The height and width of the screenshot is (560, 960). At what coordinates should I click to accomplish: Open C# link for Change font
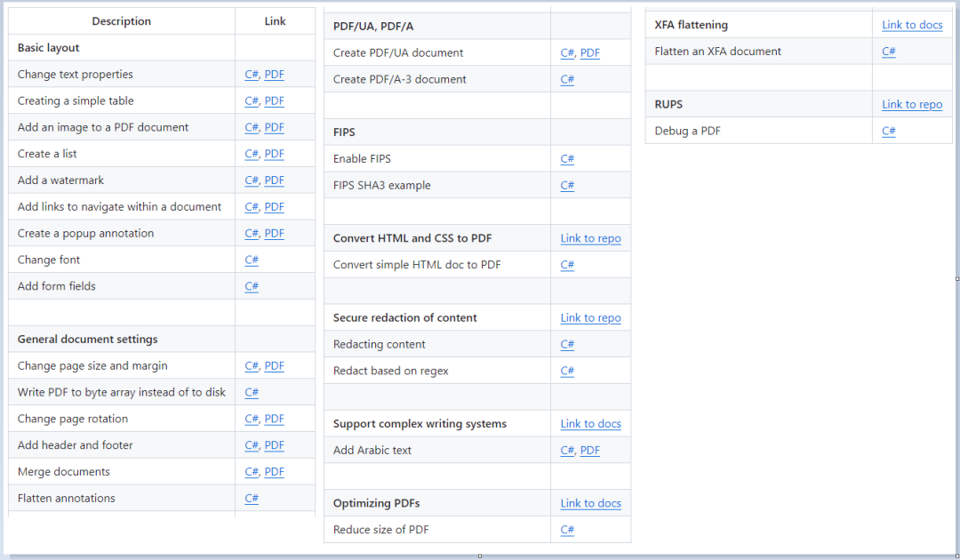(x=251, y=260)
